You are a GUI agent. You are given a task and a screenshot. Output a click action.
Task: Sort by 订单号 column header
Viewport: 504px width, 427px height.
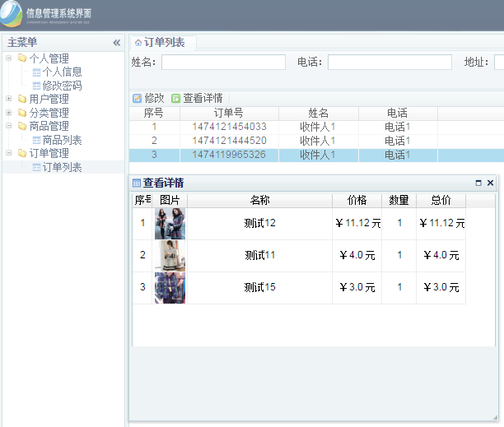coord(229,114)
